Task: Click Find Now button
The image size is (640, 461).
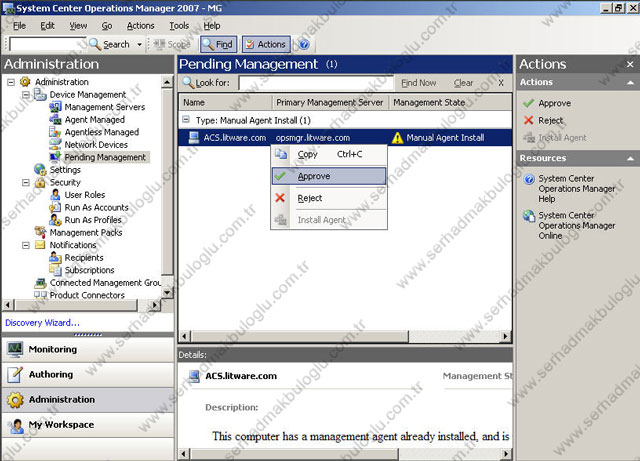Action: (418, 83)
